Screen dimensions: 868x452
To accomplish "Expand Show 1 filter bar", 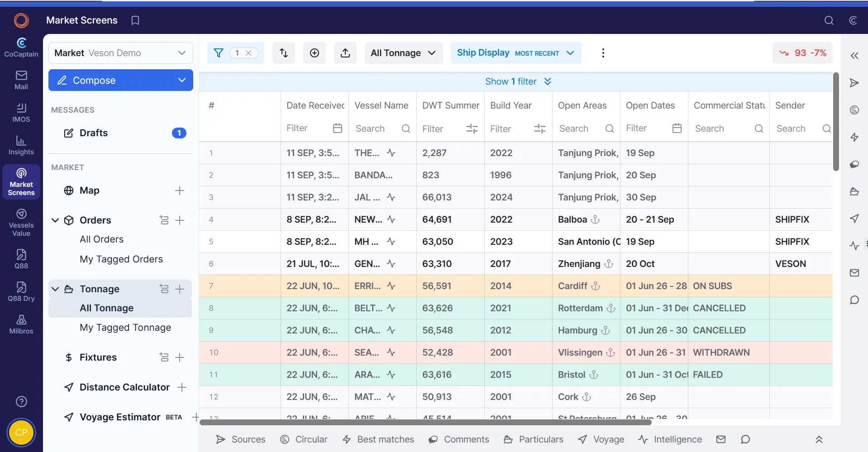I will click(x=518, y=81).
